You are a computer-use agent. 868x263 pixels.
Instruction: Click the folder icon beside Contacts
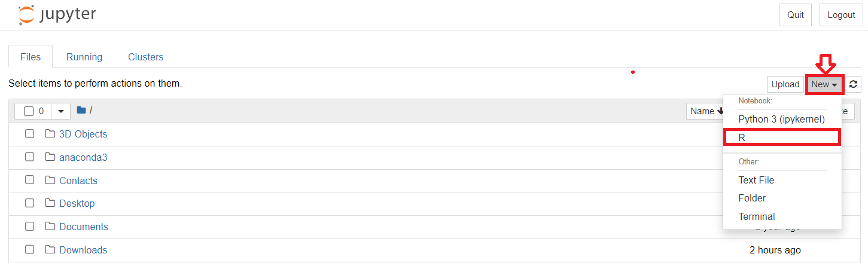tap(50, 181)
